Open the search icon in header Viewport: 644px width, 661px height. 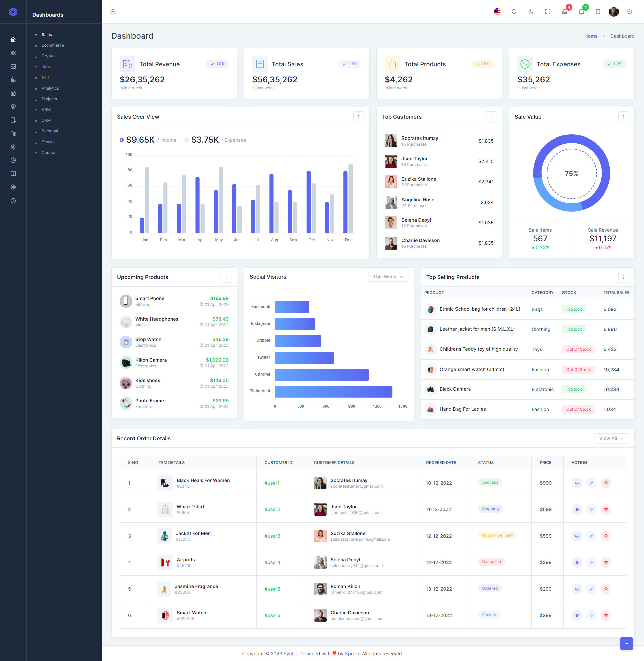514,12
